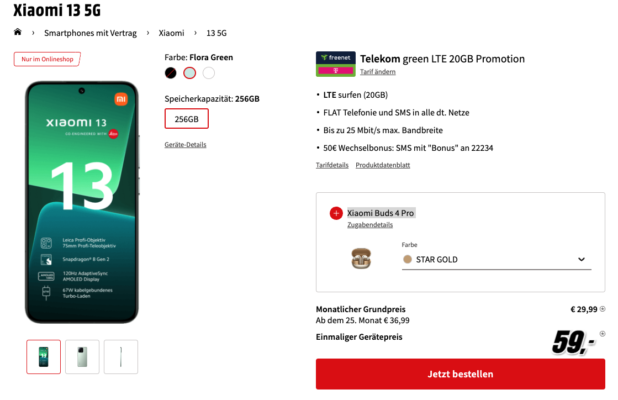Select the white color option
The width and height of the screenshot is (618, 400).
click(208, 73)
